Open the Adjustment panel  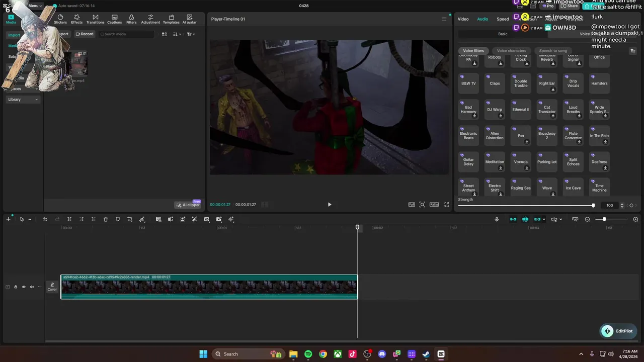tap(150, 19)
